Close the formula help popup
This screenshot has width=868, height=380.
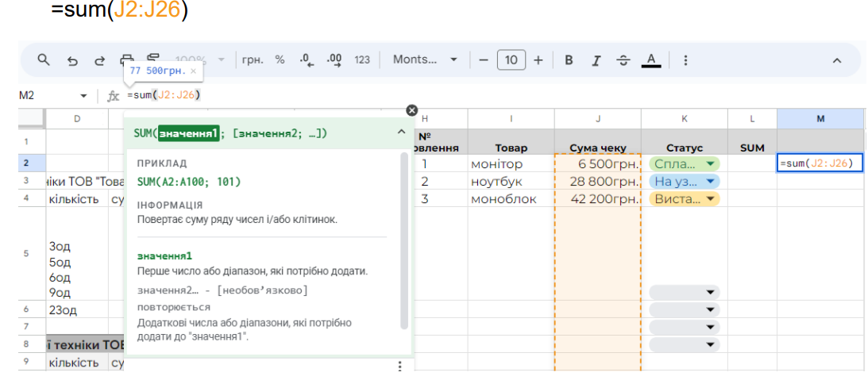pos(411,111)
